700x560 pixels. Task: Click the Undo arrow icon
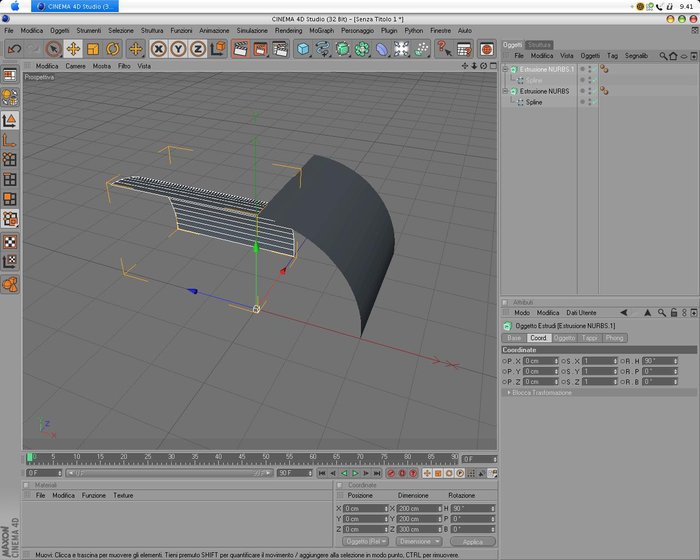14,49
